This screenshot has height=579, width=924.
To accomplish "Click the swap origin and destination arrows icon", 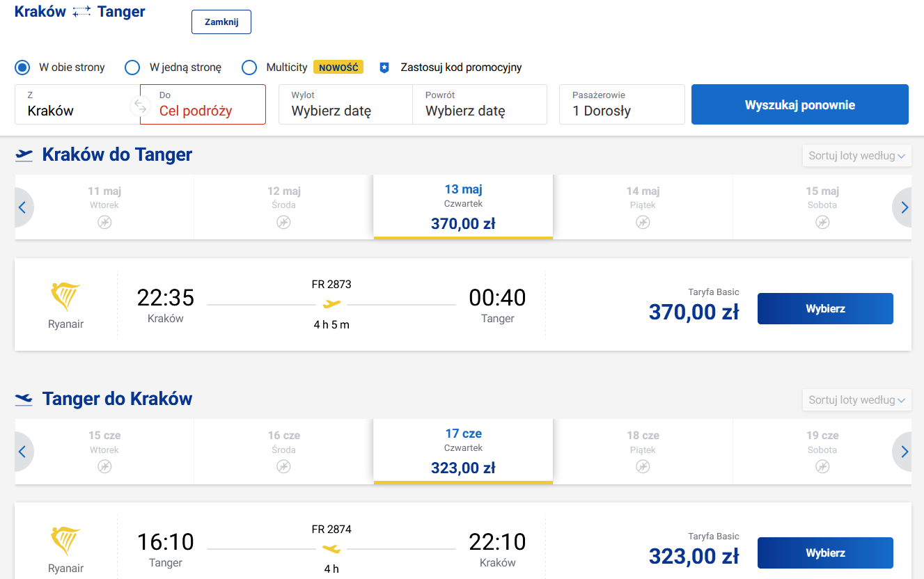I will click(141, 106).
